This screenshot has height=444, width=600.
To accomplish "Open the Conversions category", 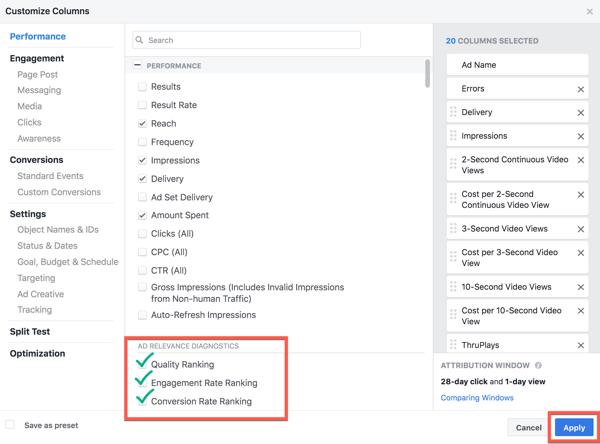I will [37, 160].
